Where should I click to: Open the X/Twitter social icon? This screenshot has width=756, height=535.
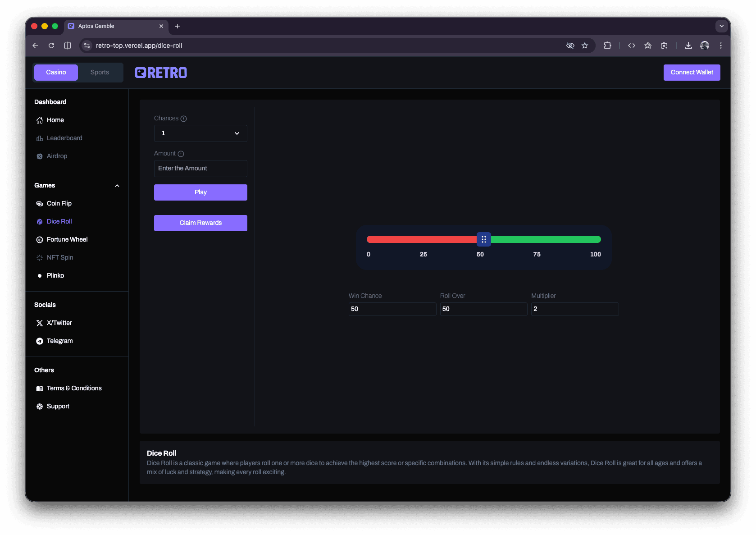tap(40, 323)
